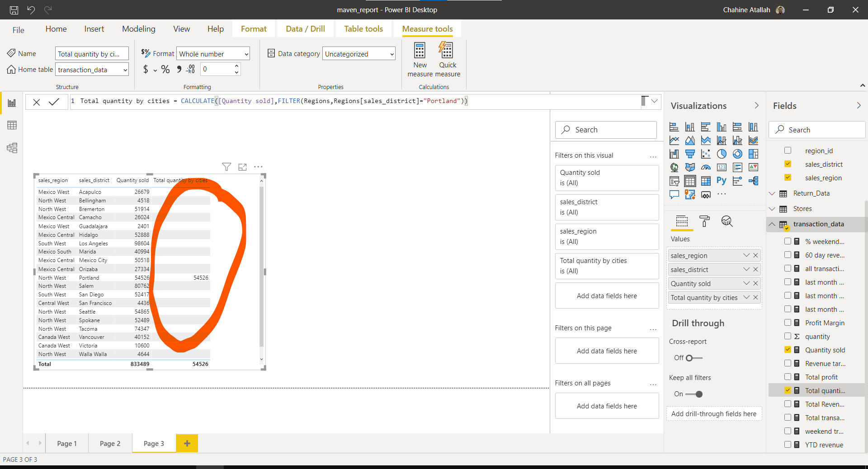
Task: Check the region_id field checkbox
Action: (x=788, y=150)
